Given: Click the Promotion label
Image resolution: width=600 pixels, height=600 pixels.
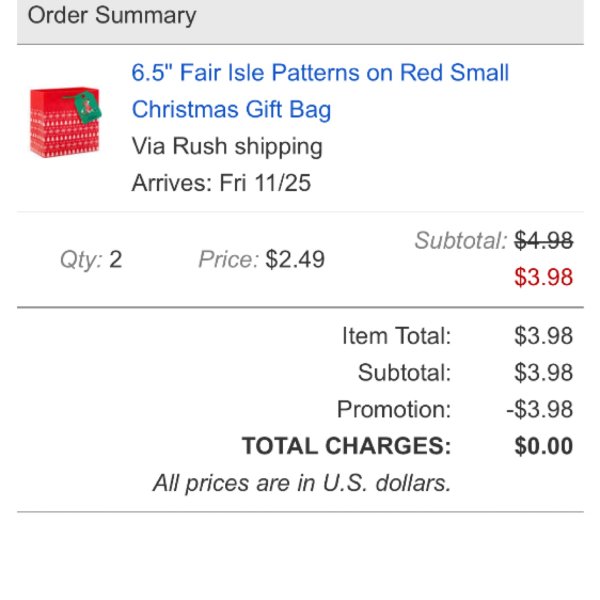Looking at the screenshot, I should [x=394, y=409].
